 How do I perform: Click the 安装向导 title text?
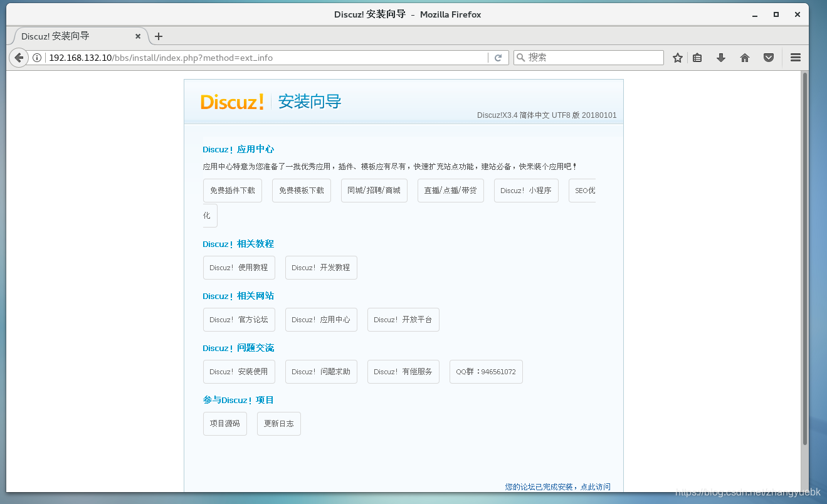click(310, 102)
